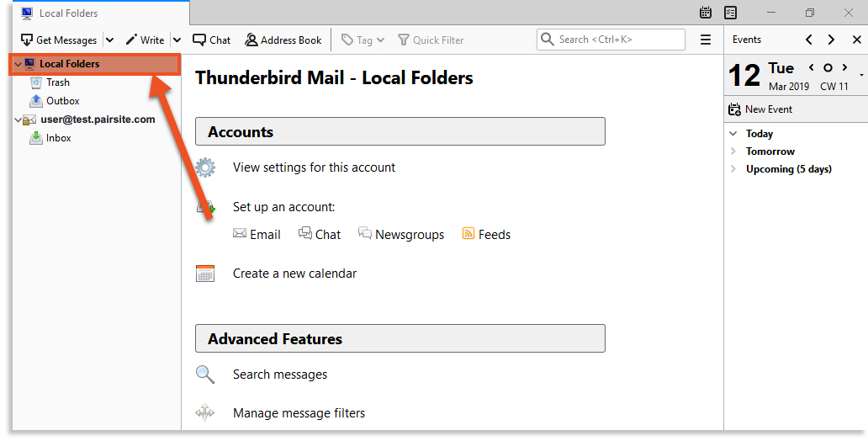Close the Events pane
Screen dimensions: 868x441
tap(856, 40)
